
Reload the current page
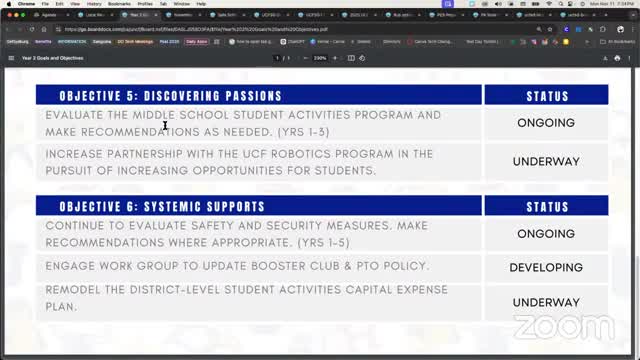32,29
